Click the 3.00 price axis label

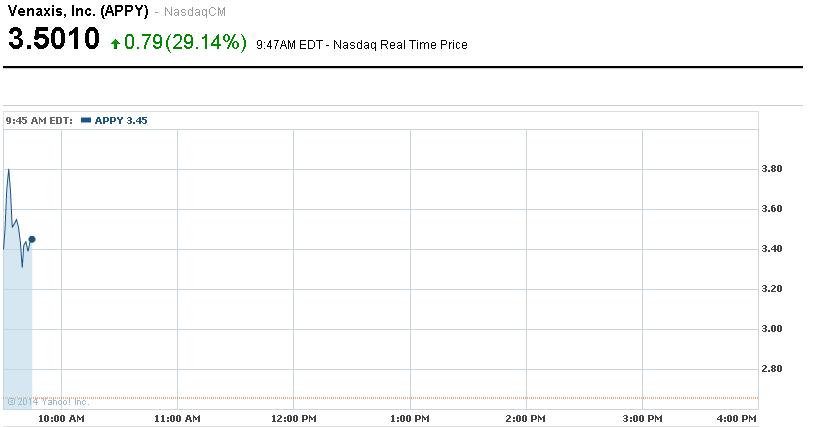tap(772, 329)
